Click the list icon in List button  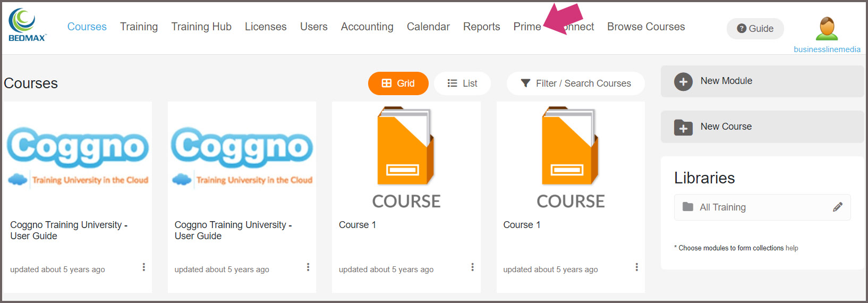tap(452, 83)
